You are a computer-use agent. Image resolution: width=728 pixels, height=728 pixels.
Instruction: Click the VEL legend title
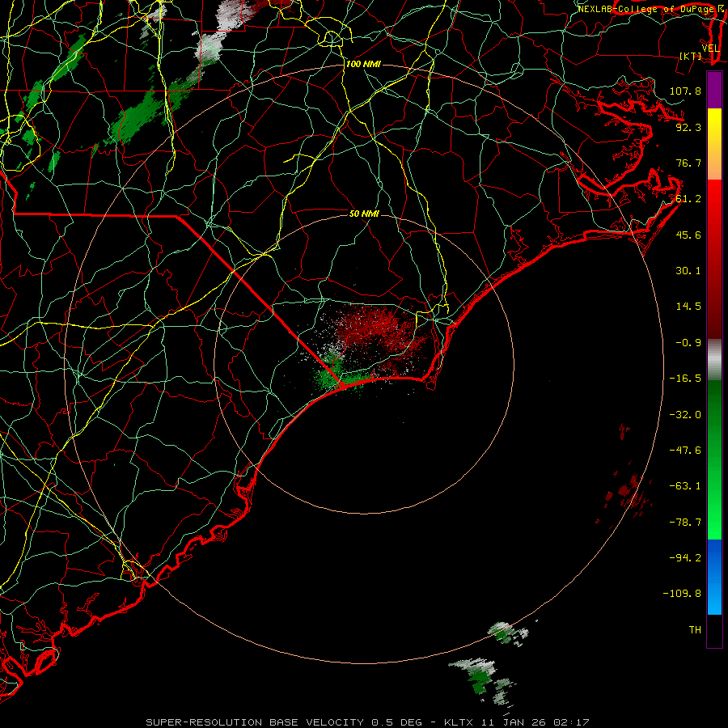pos(710,48)
